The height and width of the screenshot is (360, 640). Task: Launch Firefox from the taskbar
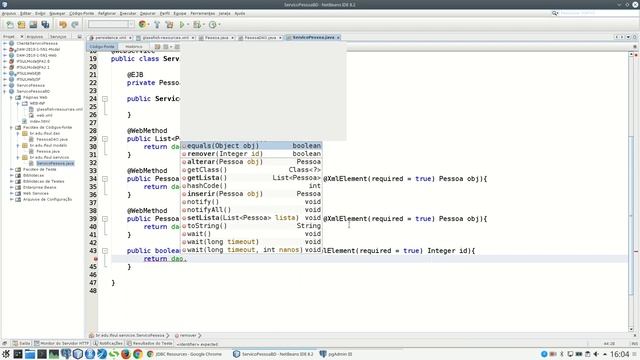coord(126,354)
